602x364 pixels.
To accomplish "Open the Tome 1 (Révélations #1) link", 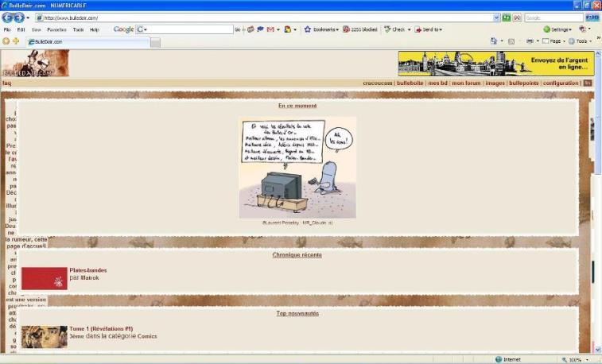I will point(101,329).
